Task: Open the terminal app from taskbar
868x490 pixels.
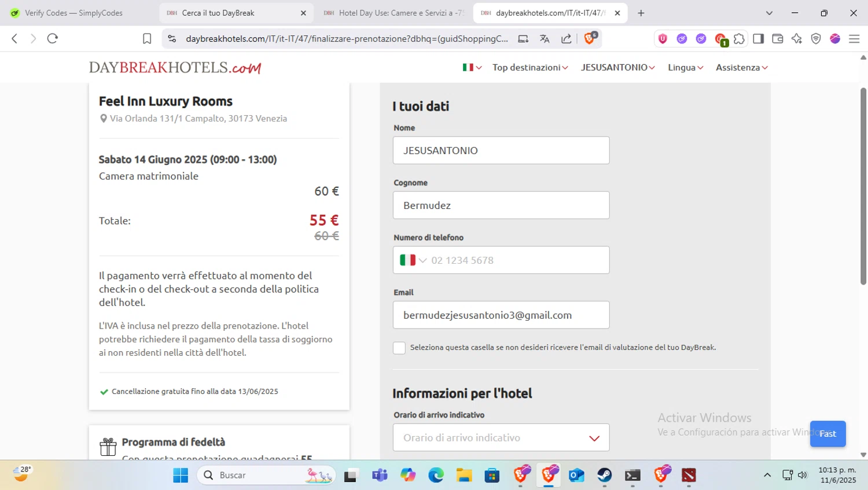Action: (632, 476)
